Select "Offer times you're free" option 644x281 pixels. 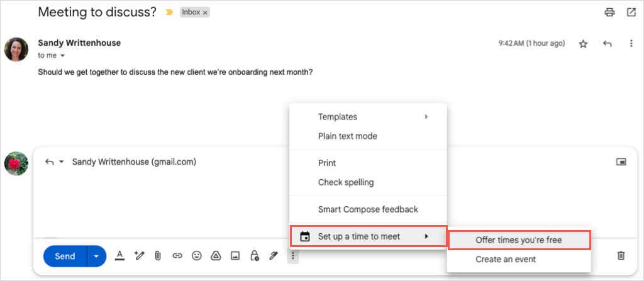pyautogui.click(x=519, y=240)
